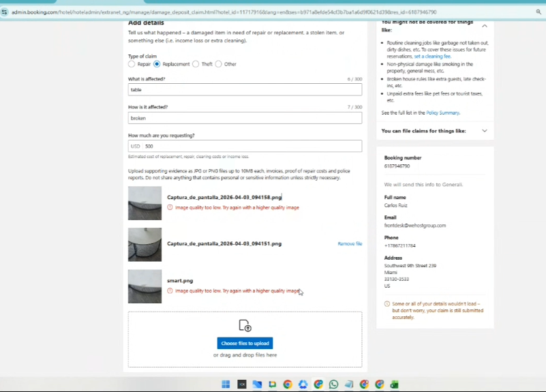Screen dimensions: 546x392
Task: Select the Other claim type
Action: click(218, 64)
